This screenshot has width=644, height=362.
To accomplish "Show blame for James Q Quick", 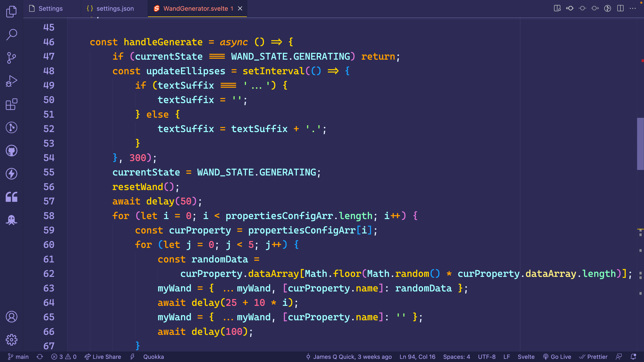I will pos(349,357).
